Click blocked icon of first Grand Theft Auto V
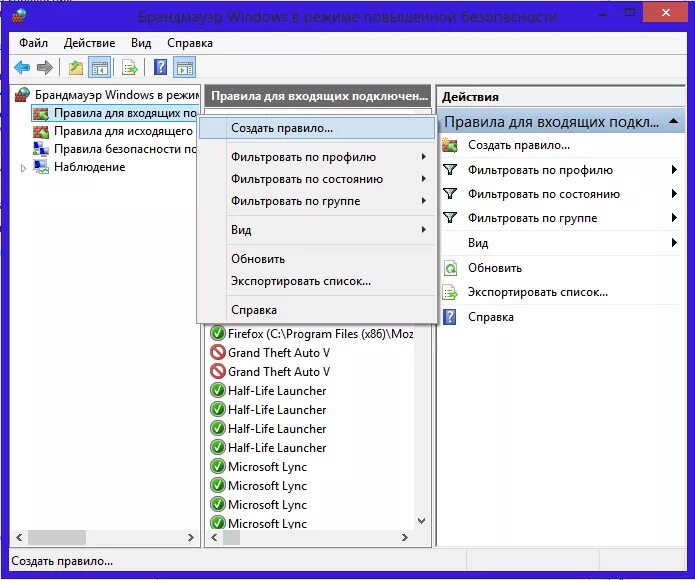This screenshot has height=580, width=695. point(218,353)
